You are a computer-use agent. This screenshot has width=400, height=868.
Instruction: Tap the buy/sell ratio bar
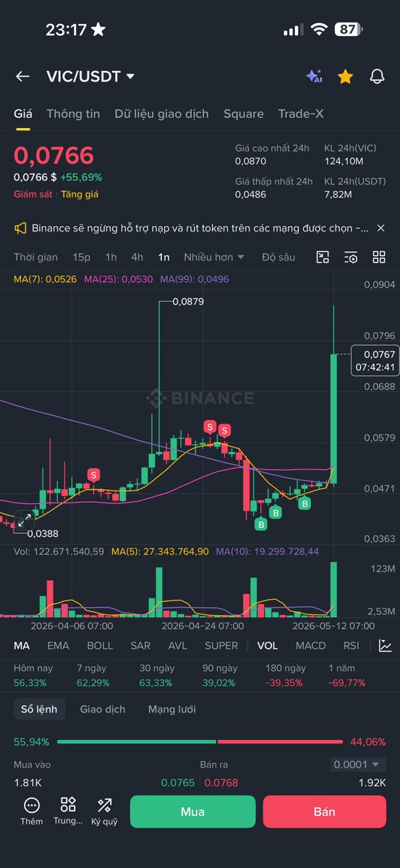200,741
